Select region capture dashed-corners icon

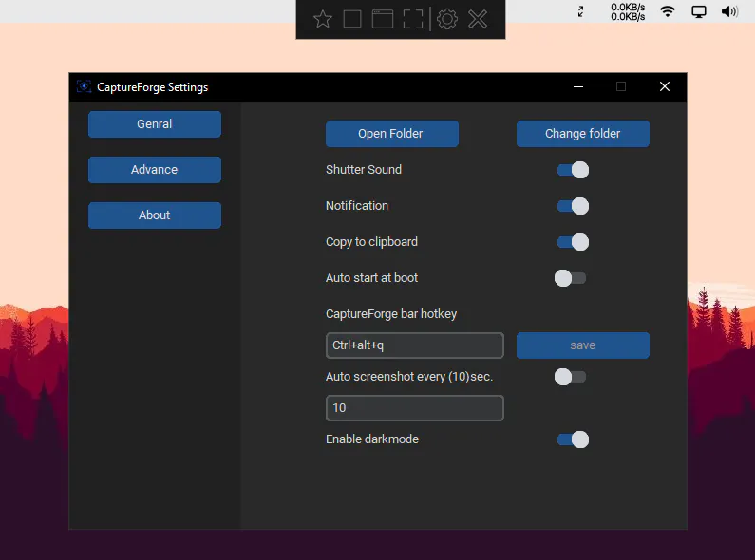413,19
